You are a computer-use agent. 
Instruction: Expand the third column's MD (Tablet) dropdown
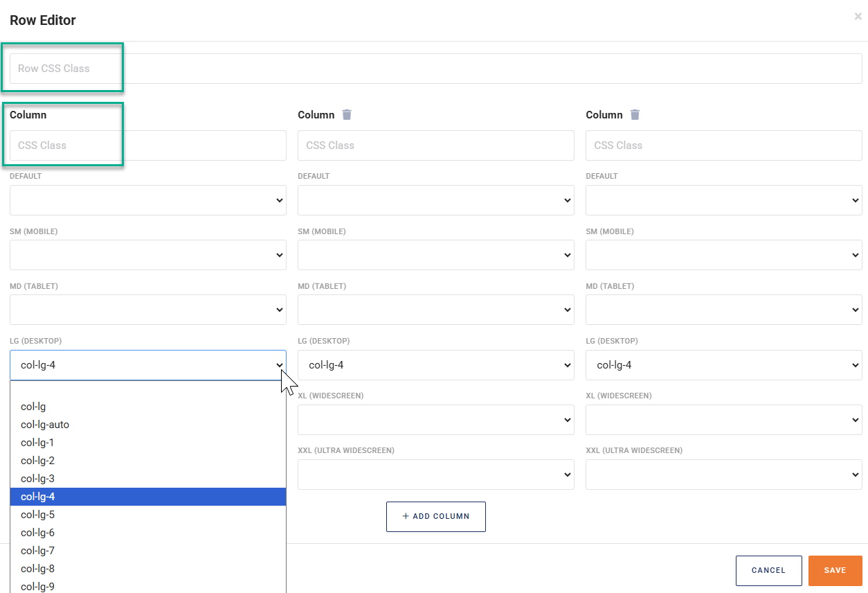coord(723,310)
